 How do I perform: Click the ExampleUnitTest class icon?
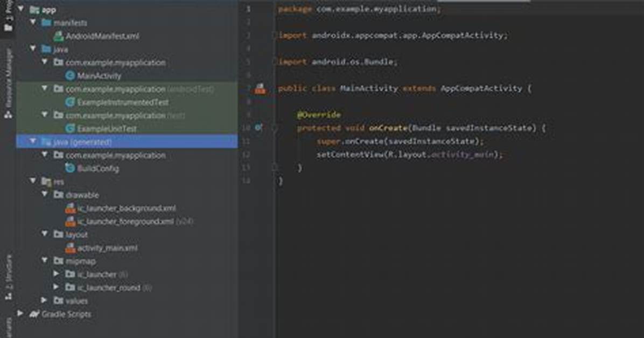(70, 129)
